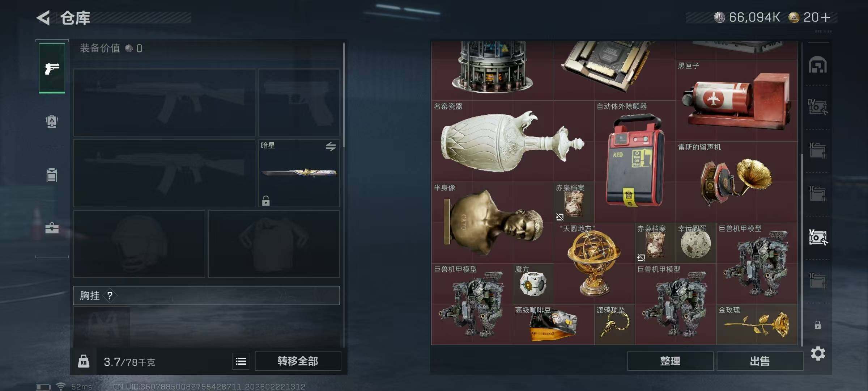Go back using the arrow beside 仓库
The height and width of the screenshot is (391, 868).
tap(43, 18)
